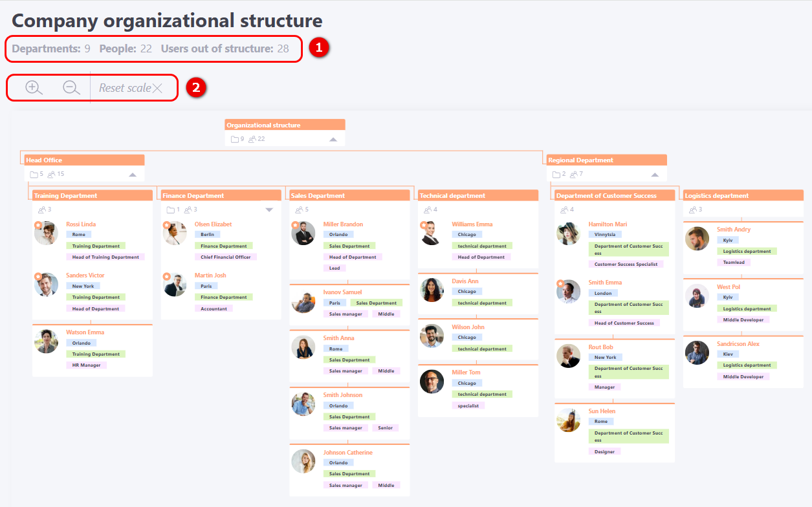Click the zoom in magnifier icon
The image size is (812, 507).
click(x=34, y=87)
